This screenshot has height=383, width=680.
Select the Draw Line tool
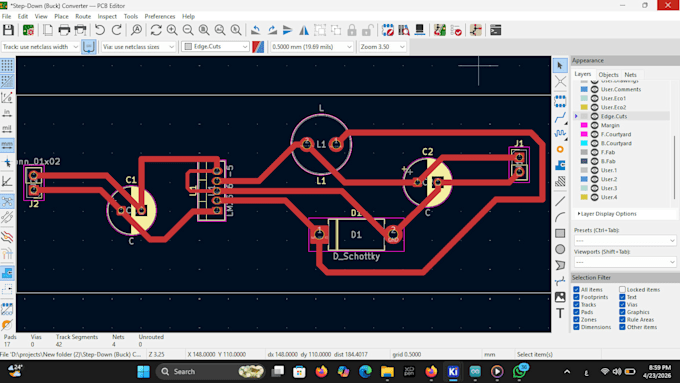(560, 201)
